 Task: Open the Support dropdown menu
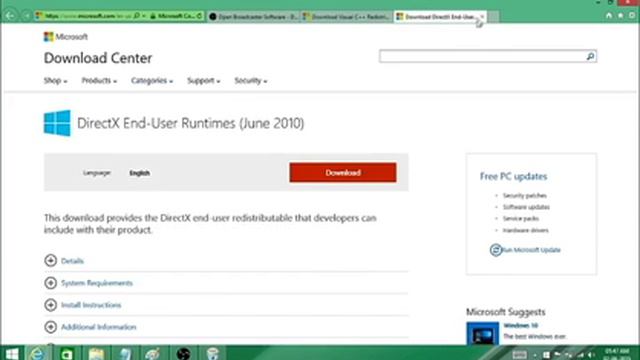point(204,80)
